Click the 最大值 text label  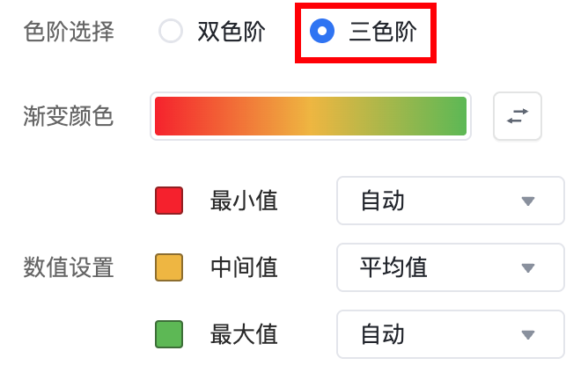pyautogui.click(x=244, y=334)
